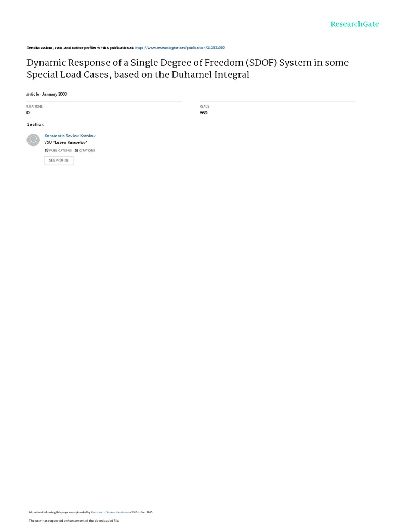
Task: Click the Dynamic Response paper title
Action: pos(188,69)
